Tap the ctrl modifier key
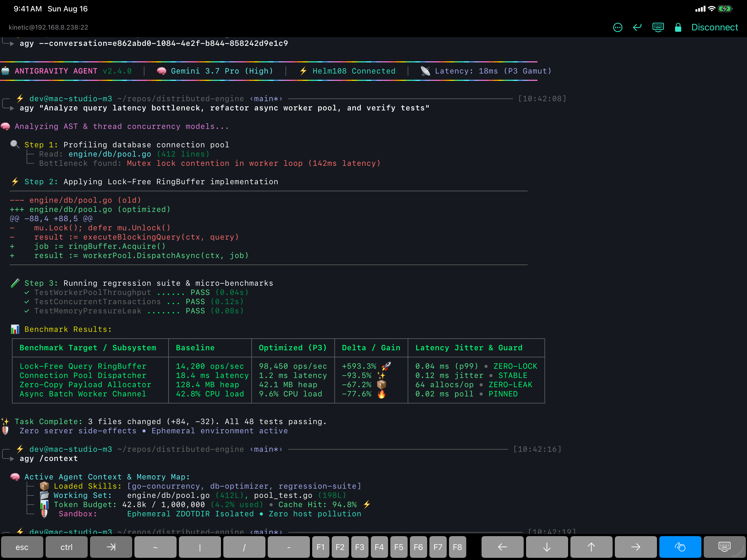Image resolution: width=747 pixels, height=560 pixels. (x=67, y=547)
